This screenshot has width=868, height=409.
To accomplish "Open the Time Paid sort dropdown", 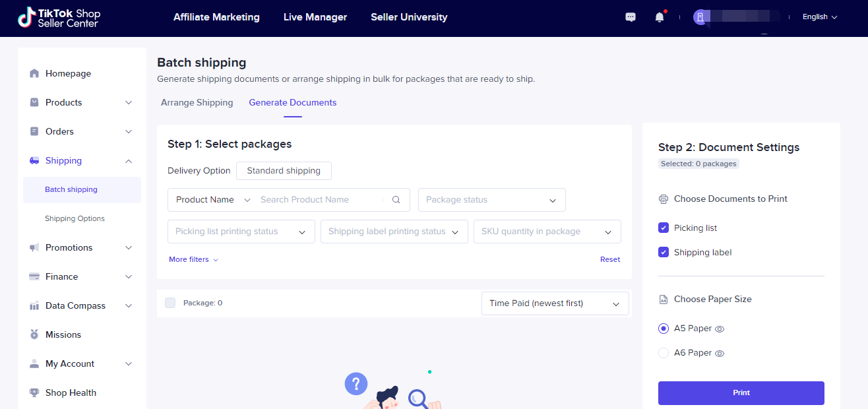I will click(x=555, y=303).
